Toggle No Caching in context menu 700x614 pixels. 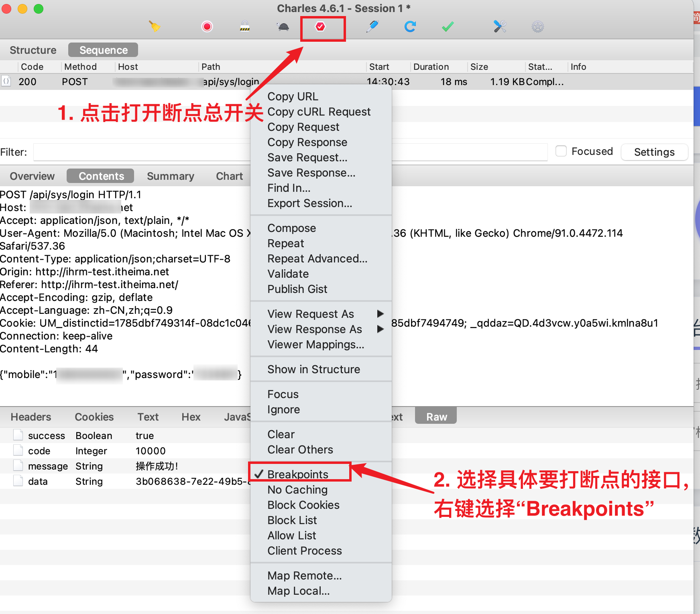pyautogui.click(x=321, y=490)
